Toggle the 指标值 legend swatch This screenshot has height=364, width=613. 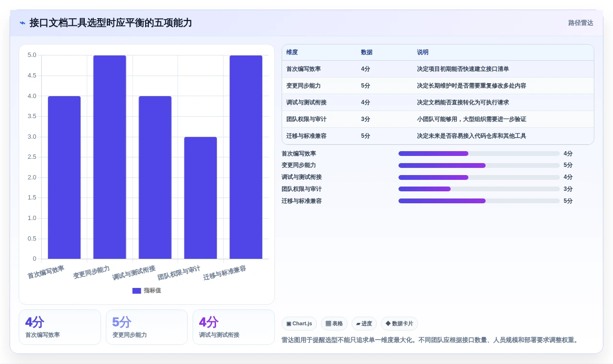tap(136, 290)
